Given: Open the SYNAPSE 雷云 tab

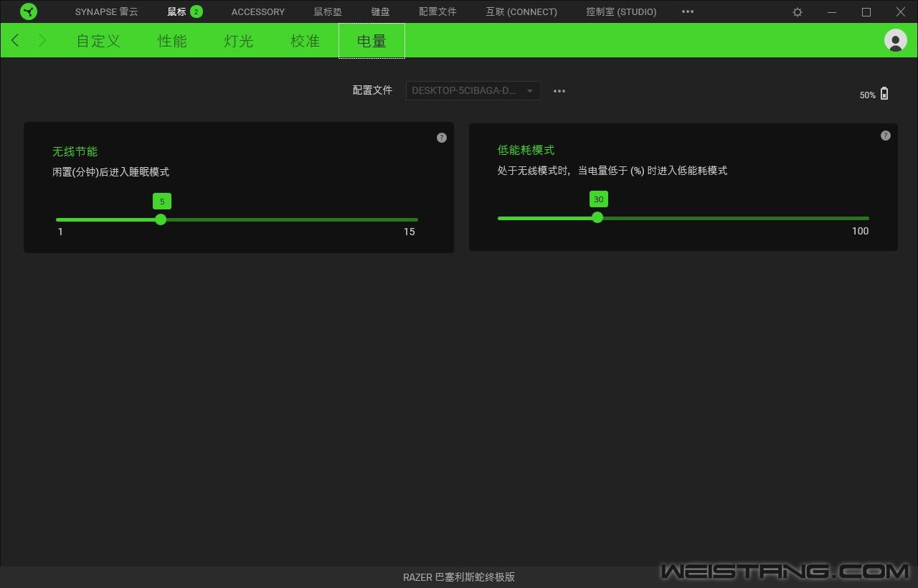Looking at the screenshot, I should 107,11.
